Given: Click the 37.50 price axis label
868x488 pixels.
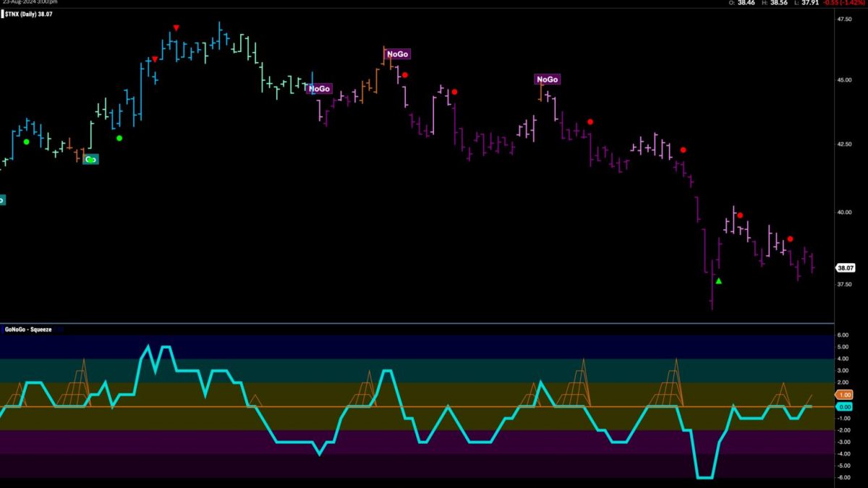Looking at the screenshot, I should point(844,284).
